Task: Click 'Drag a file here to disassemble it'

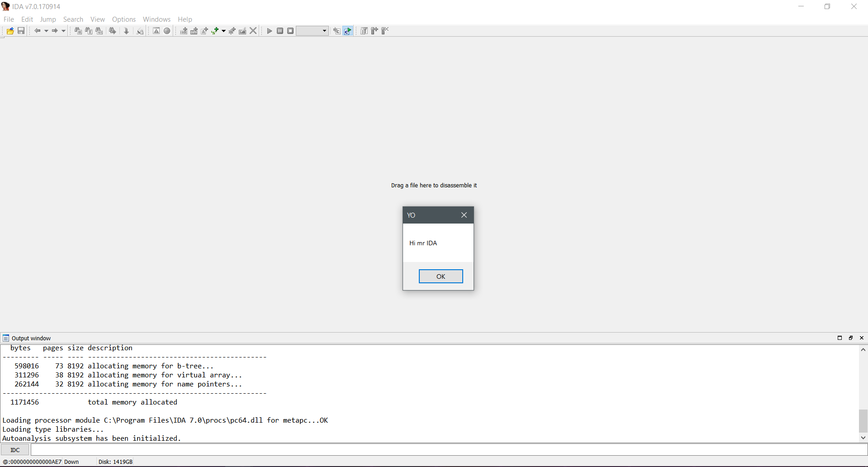Action: pyautogui.click(x=434, y=186)
